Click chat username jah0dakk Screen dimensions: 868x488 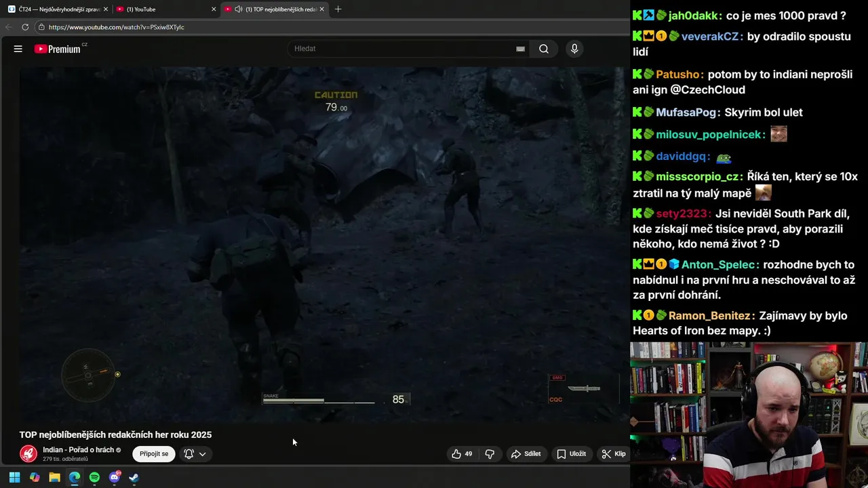694,16
